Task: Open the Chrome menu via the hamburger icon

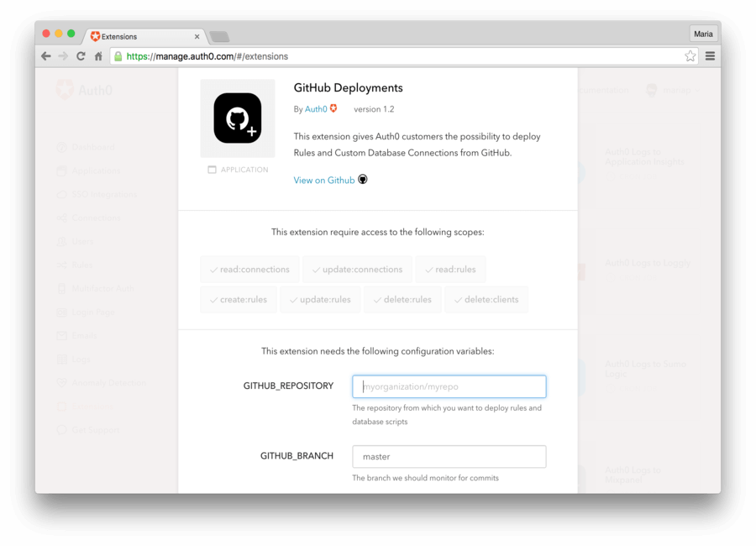Action: tap(709, 55)
